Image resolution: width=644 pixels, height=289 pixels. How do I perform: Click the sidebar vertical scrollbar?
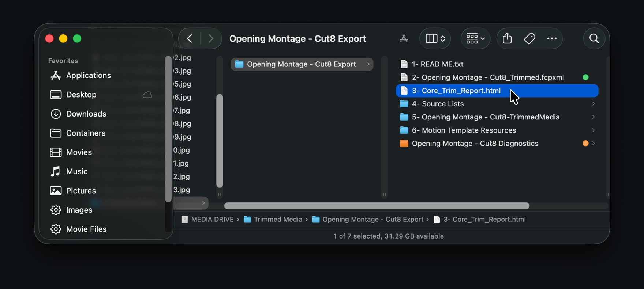point(168,129)
